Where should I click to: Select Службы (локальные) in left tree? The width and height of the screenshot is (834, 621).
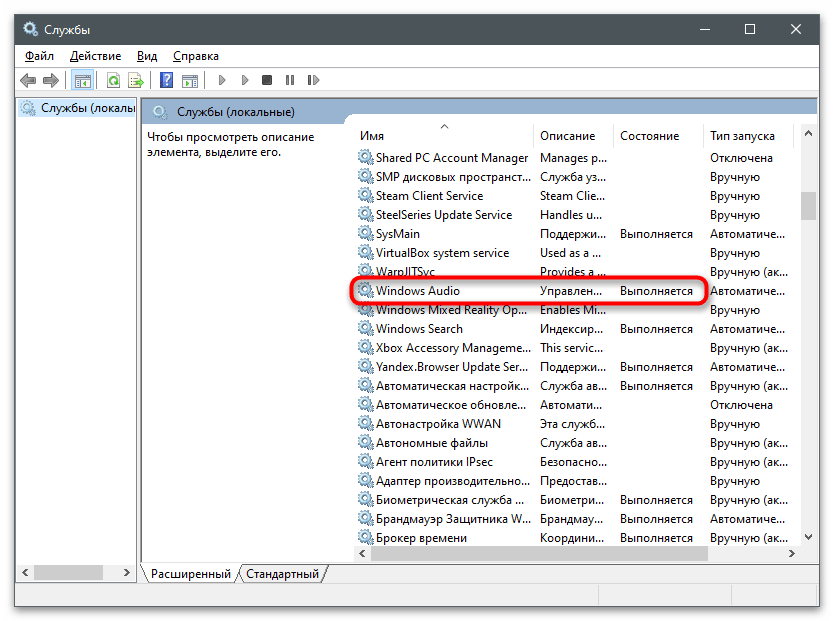pyautogui.click(x=78, y=108)
